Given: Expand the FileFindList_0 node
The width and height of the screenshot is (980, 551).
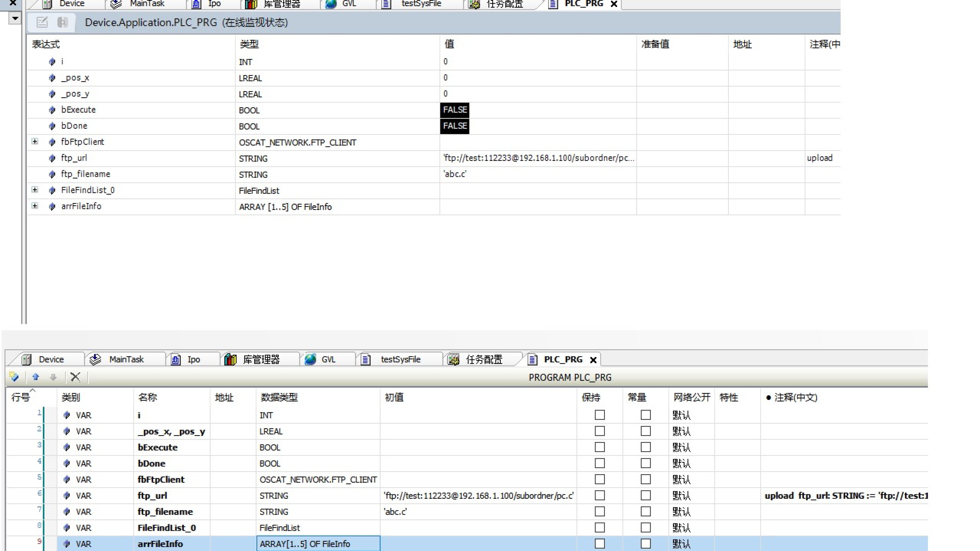Looking at the screenshot, I should [35, 190].
